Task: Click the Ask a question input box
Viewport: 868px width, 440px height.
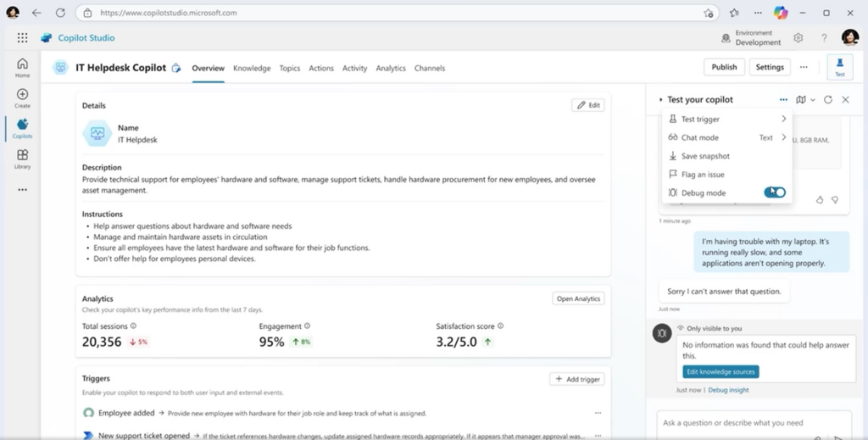Action: tap(754, 424)
